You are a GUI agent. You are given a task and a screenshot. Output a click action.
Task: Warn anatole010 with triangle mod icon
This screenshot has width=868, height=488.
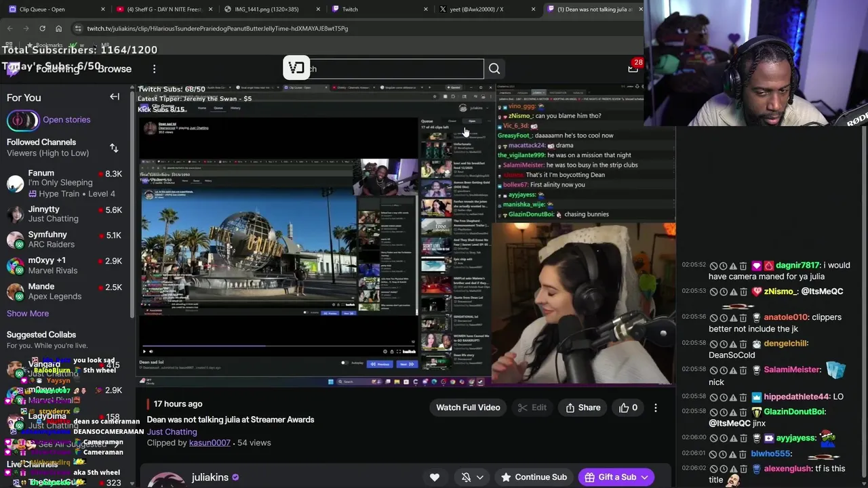tap(733, 317)
